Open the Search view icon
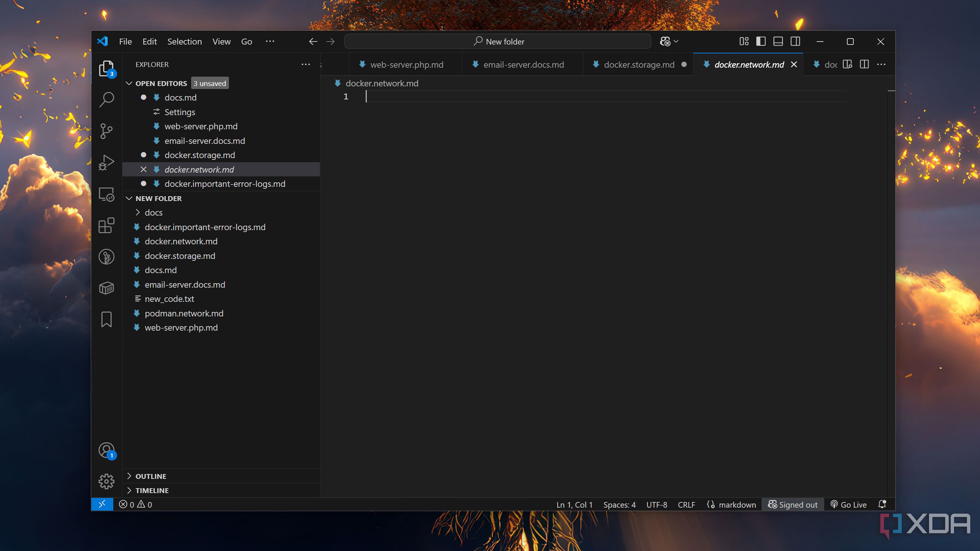 pyautogui.click(x=106, y=100)
